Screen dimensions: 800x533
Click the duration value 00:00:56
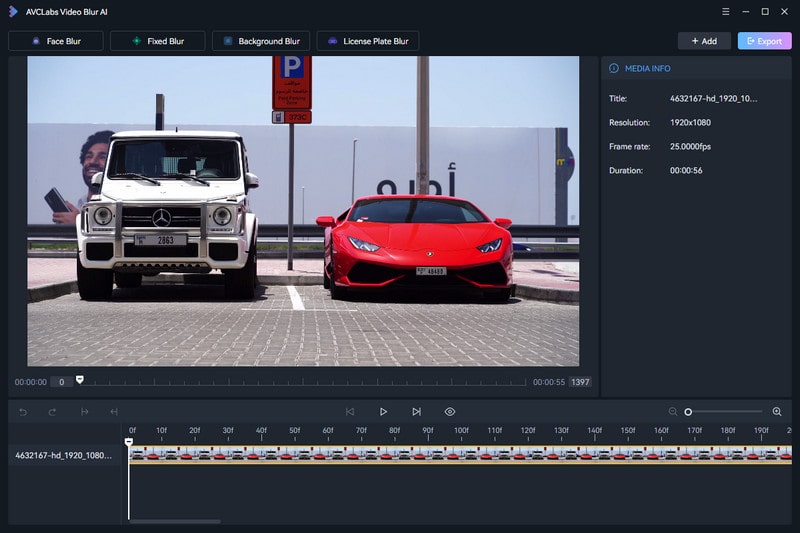pyautogui.click(x=686, y=170)
